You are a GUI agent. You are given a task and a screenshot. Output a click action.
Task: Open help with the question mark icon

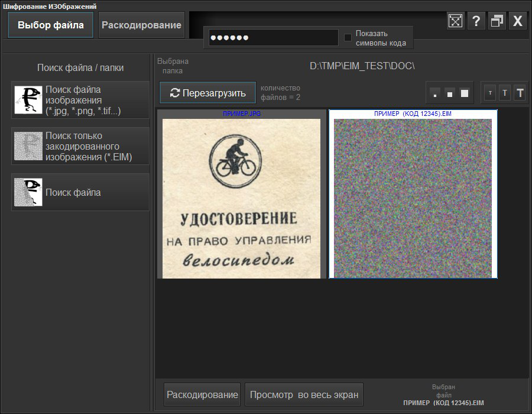coord(476,21)
